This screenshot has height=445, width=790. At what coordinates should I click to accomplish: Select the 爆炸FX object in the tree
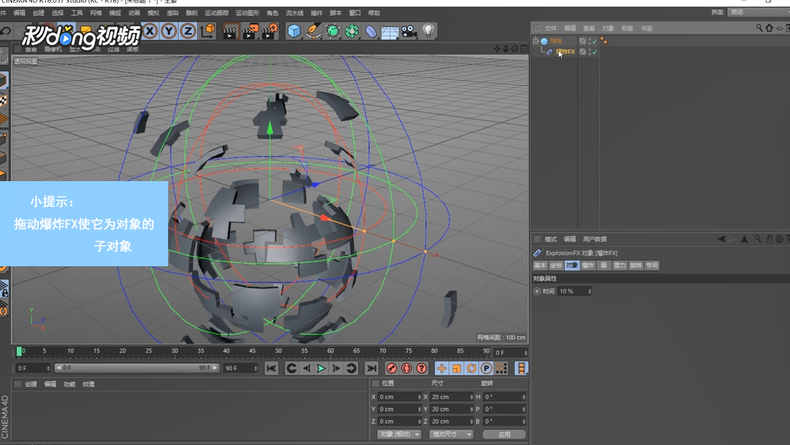coord(565,51)
